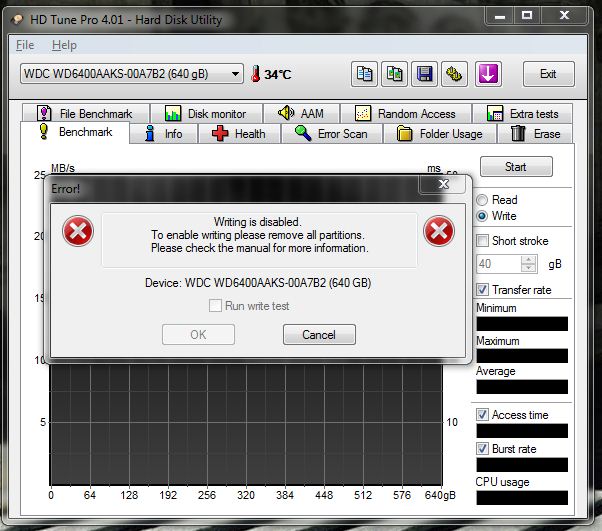Click the Maximum result field
The height and width of the screenshot is (531, 602).
pyautogui.click(x=522, y=356)
